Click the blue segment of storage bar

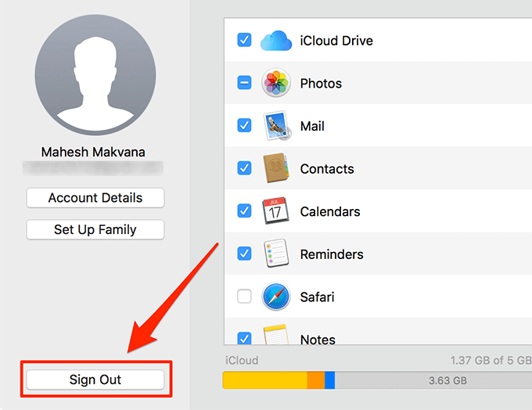coord(330,380)
